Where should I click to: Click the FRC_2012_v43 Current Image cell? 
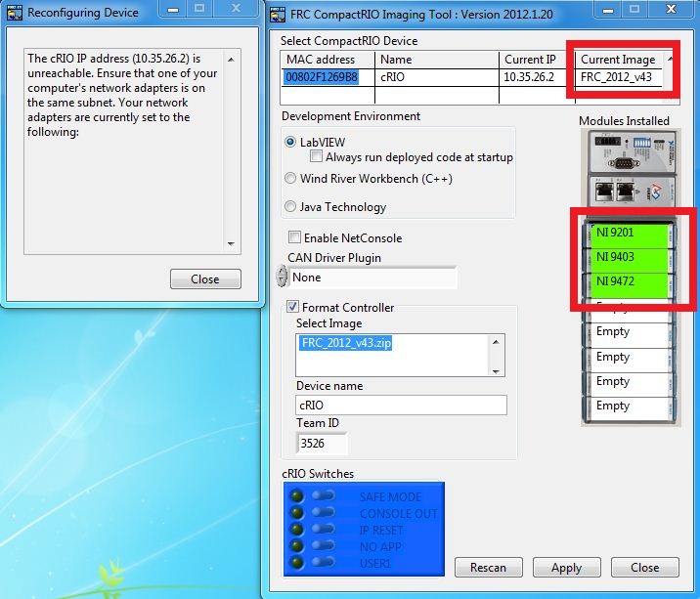click(619, 77)
